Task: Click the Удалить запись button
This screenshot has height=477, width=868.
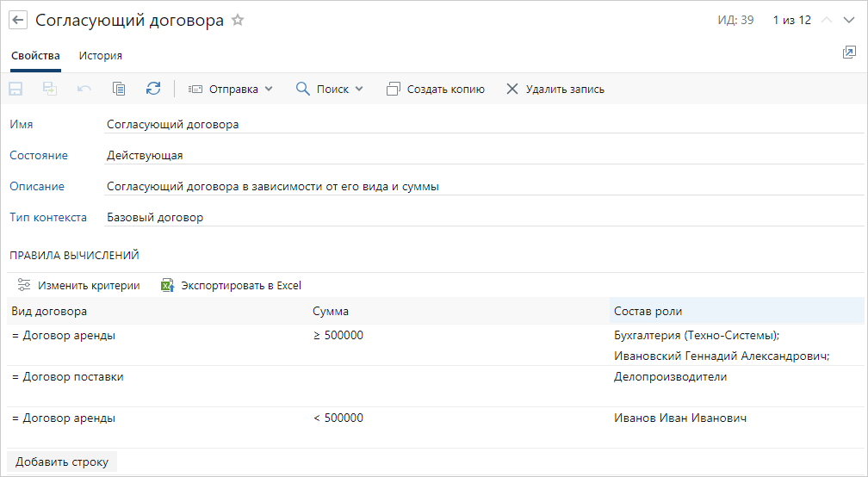Action: pos(555,89)
